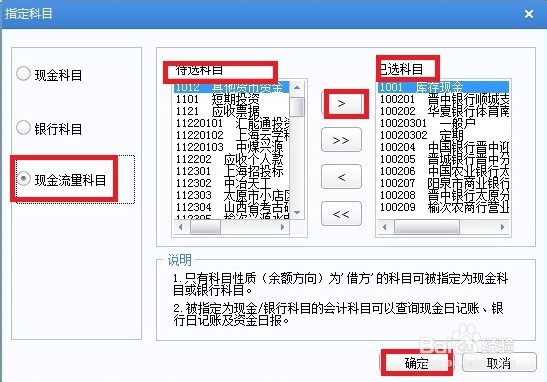Select row 100207 in 已选科目 list
The width and height of the screenshot is (547, 382).
(443, 183)
